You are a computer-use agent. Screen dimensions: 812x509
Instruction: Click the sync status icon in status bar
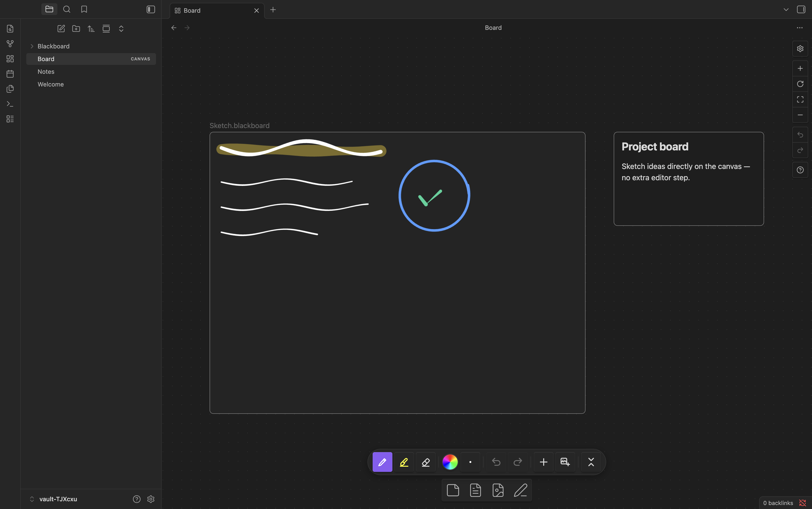coord(803,503)
